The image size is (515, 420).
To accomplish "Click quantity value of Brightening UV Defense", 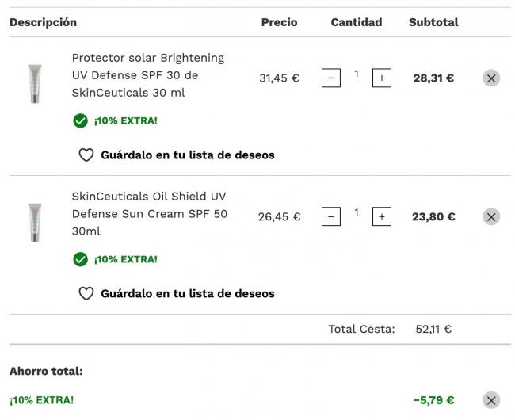I will pos(357,74).
